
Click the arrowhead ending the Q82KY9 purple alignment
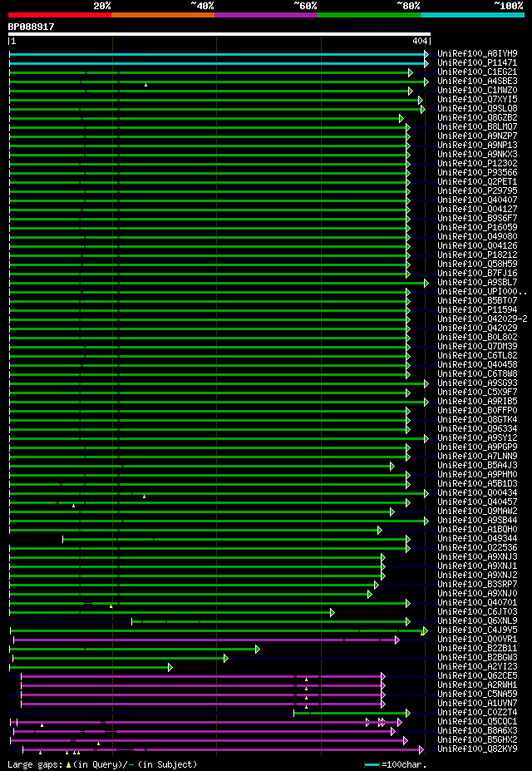coord(421,750)
